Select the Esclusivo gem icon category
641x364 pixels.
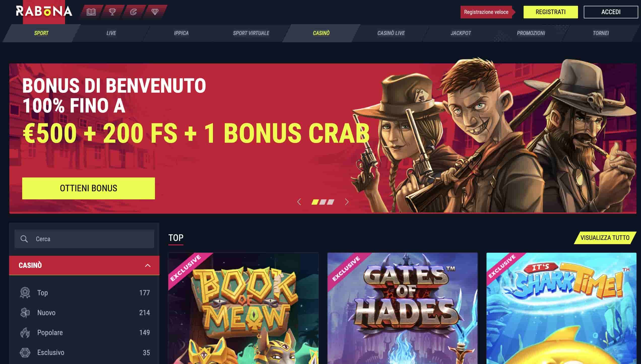coord(25,352)
